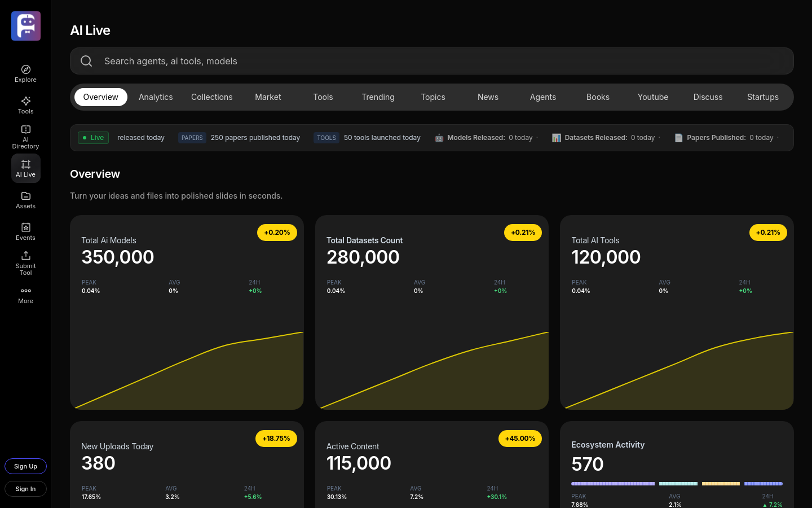Click the +45.00% badge on Active Content

pos(520,439)
